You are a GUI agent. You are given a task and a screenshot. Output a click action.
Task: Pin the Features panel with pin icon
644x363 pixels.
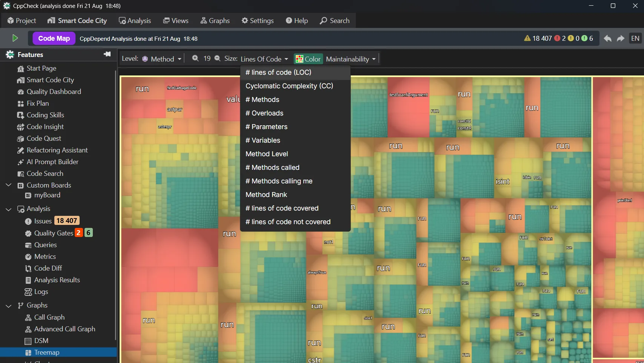tap(107, 54)
